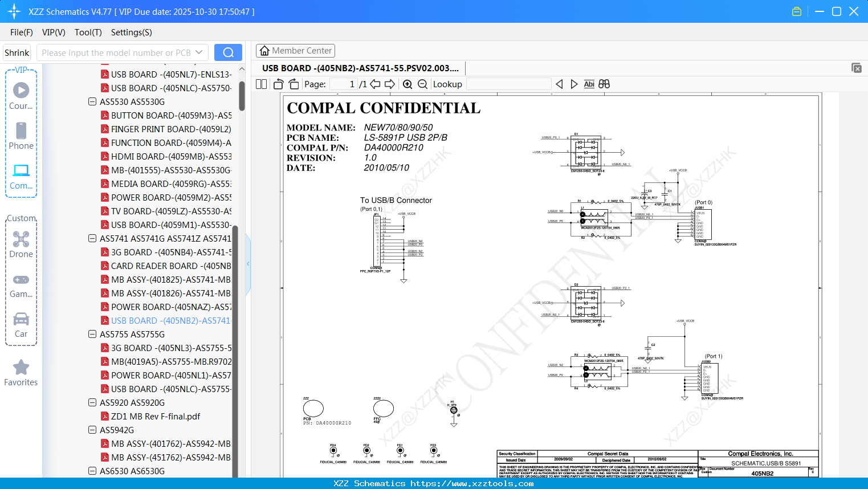This screenshot has height=489, width=868.
Task: Rotate page counterclockwise
Action: tap(279, 84)
